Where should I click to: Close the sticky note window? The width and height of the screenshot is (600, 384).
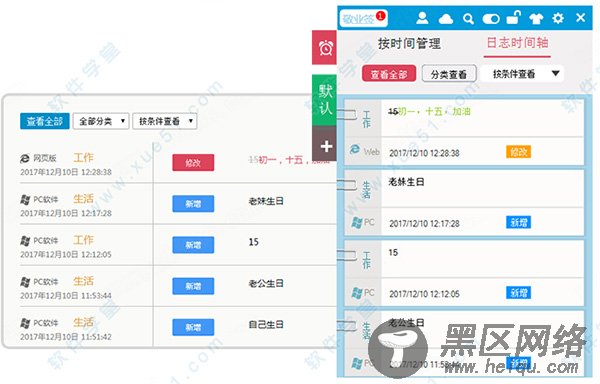[580, 18]
